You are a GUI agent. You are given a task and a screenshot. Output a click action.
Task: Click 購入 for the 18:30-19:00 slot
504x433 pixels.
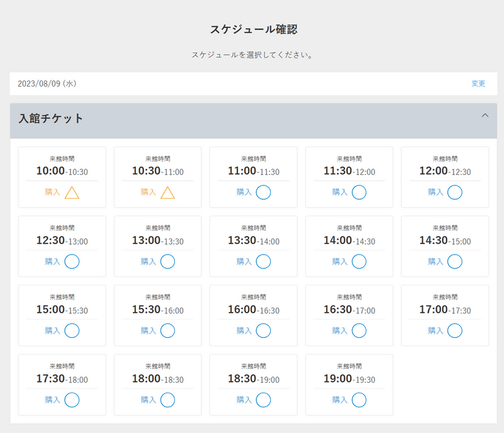(x=244, y=399)
